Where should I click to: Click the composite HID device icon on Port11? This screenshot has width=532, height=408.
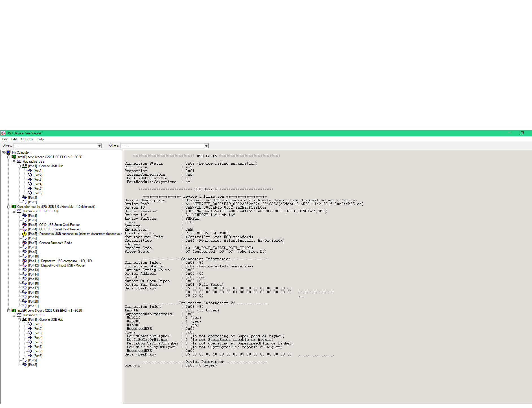24,261
